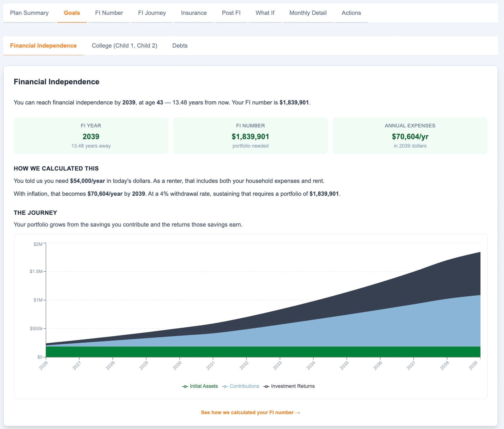Viewport: 504px width, 429px height.
Task: Toggle the Initial Assets legend item
Action: click(200, 386)
